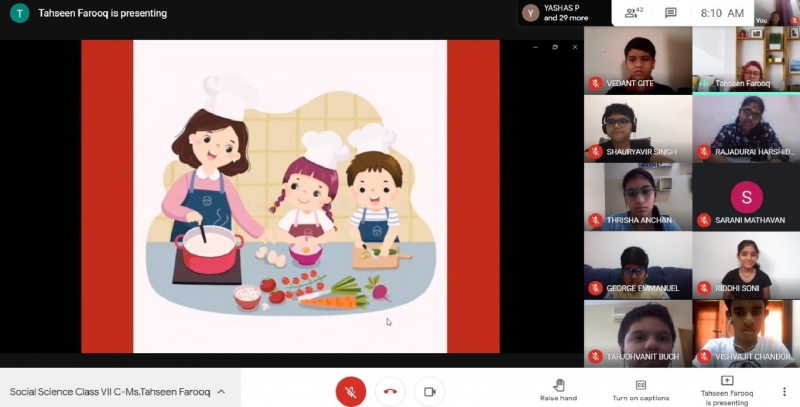
Task: Open George Emmanuel's video tile
Action: pos(637,264)
